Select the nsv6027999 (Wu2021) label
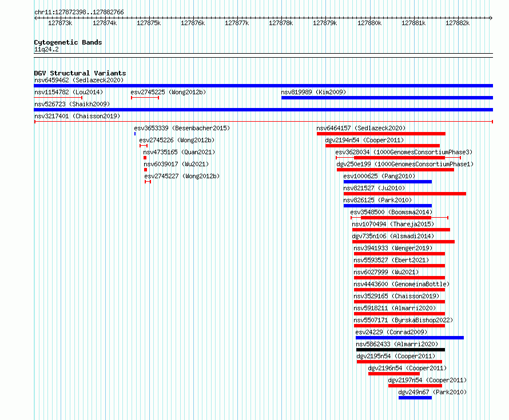509x420 pixels. point(386,272)
